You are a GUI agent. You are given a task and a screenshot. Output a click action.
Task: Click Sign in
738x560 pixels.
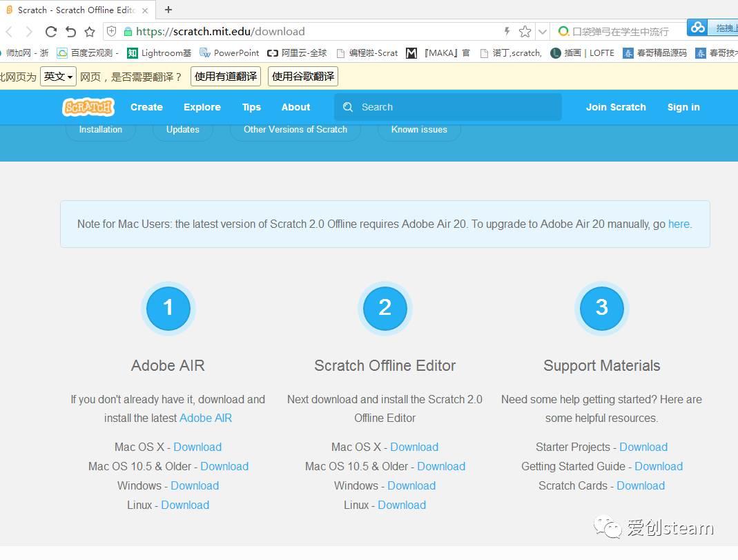point(683,107)
